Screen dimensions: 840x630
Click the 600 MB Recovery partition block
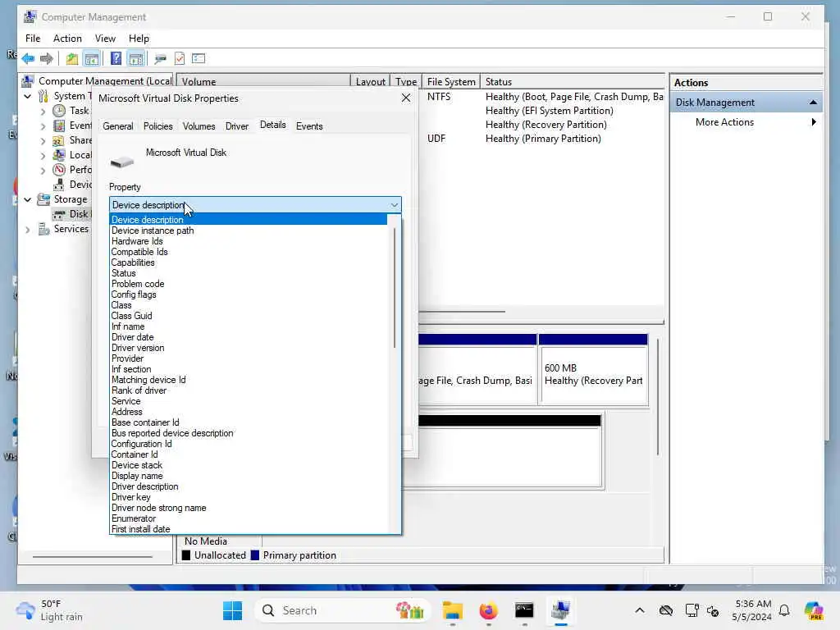click(x=593, y=374)
